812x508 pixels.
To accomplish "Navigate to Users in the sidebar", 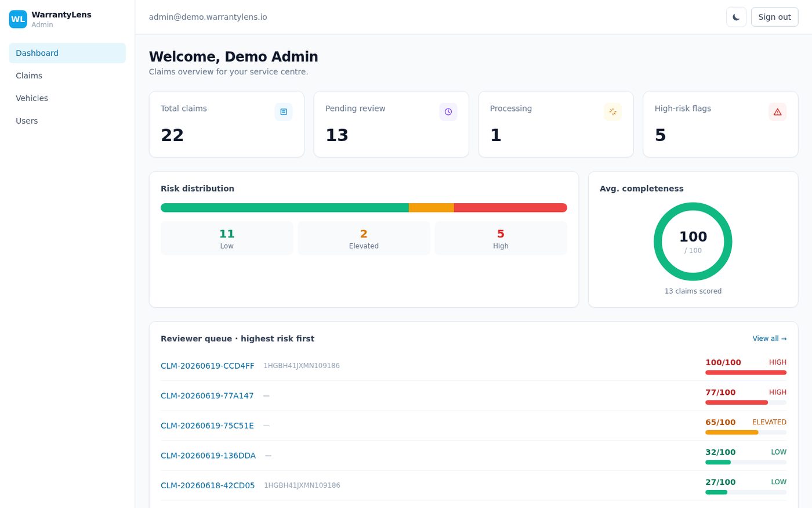I will pos(67,121).
